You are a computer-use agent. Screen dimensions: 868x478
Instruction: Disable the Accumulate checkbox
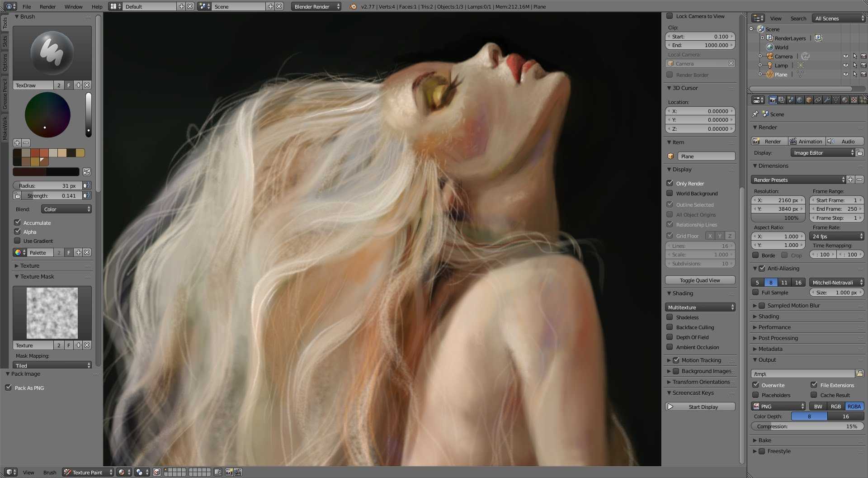pyautogui.click(x=18, y=222)
